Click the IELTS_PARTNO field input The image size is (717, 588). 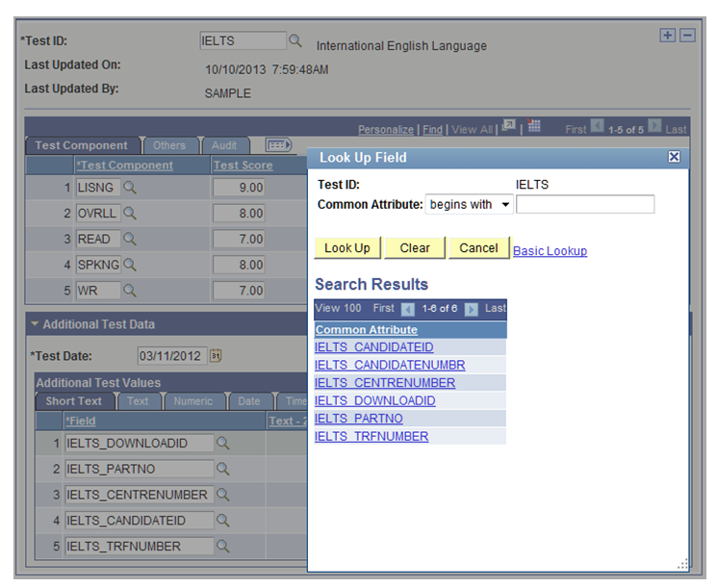coord(140,469)
